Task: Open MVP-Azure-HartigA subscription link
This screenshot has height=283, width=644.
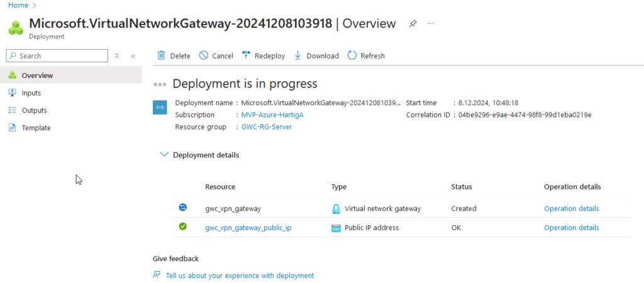Action: [x=272, y=115]
